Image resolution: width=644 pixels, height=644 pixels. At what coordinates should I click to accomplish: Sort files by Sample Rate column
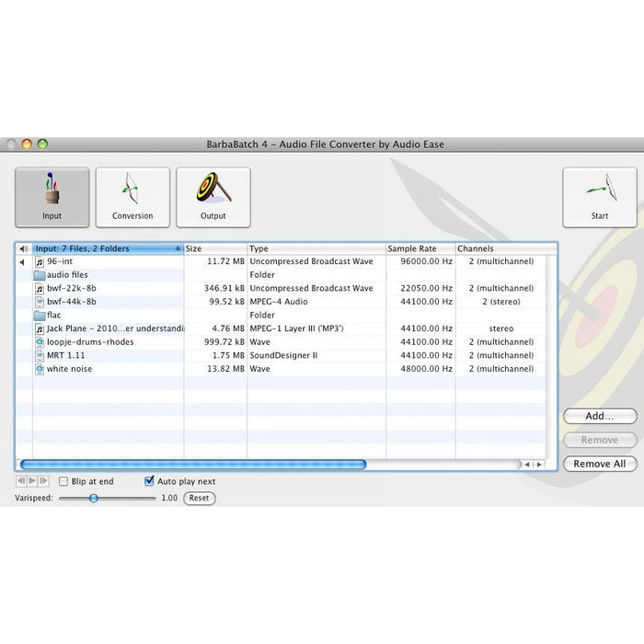[420, 248]
